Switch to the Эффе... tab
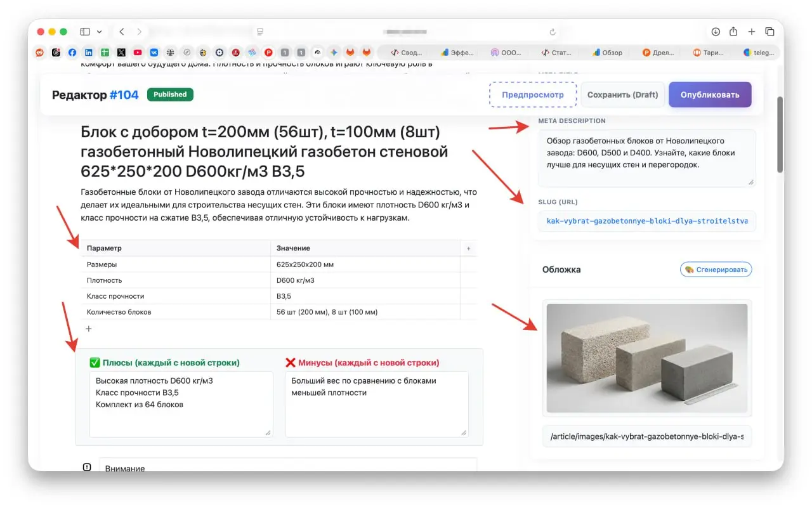The width and height of the screenshot is (812, 508). click(457, 53)
